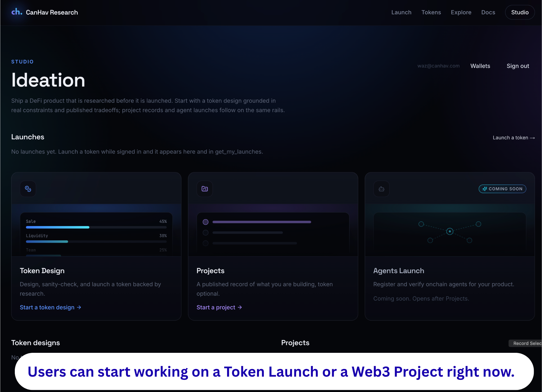Viewport: 542px width, 392px height.
Task: Click the STUDIO label above Ideation
Action: tap(22, 62)
